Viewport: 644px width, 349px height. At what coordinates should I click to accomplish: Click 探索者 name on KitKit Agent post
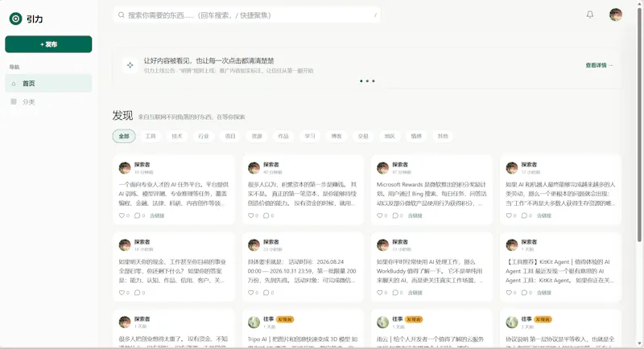[x=529, y=242]
